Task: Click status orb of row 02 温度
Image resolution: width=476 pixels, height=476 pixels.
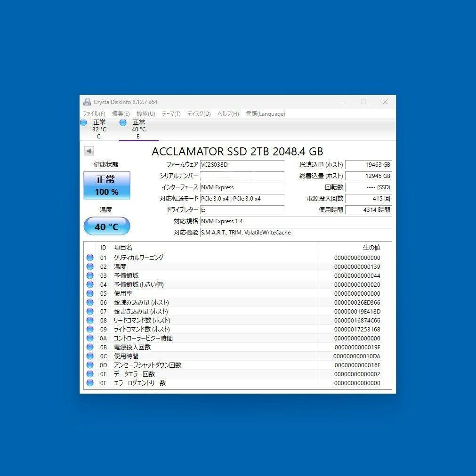Action: pos(90,266)
